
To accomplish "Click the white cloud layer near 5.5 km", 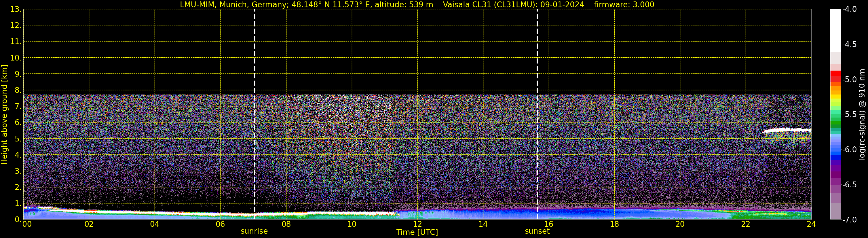I will pyautogui.click(x=787, y=130).
